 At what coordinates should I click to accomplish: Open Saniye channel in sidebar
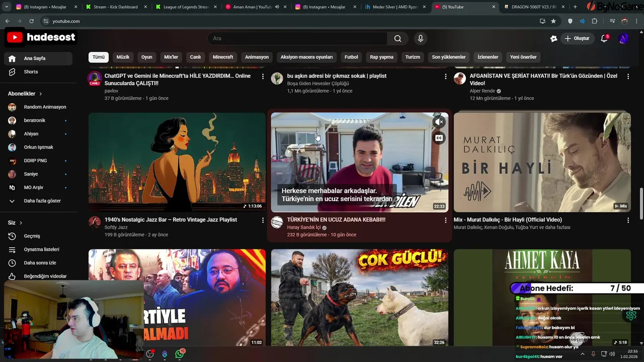38,174
